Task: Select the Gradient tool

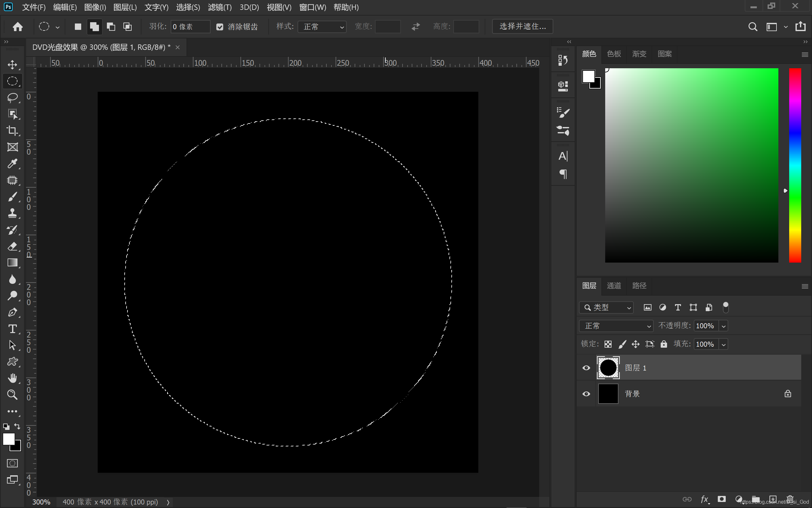Action: [12, 263]
